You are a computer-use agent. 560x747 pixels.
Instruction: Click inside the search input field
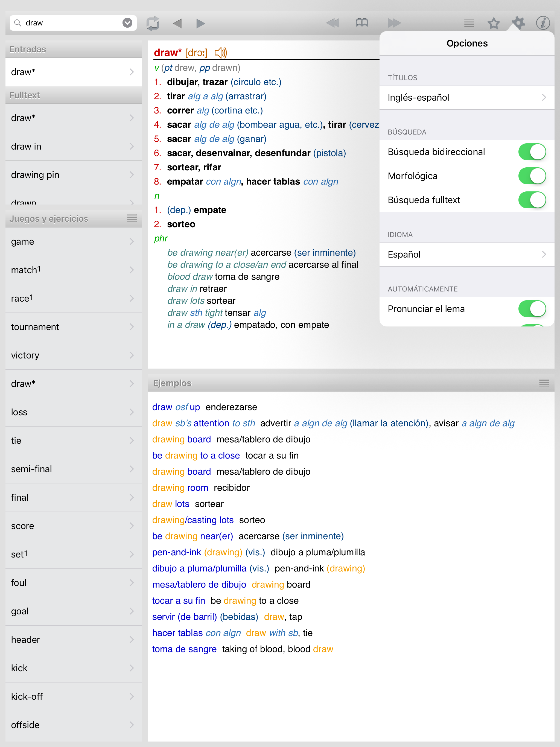tap(68, 23)
